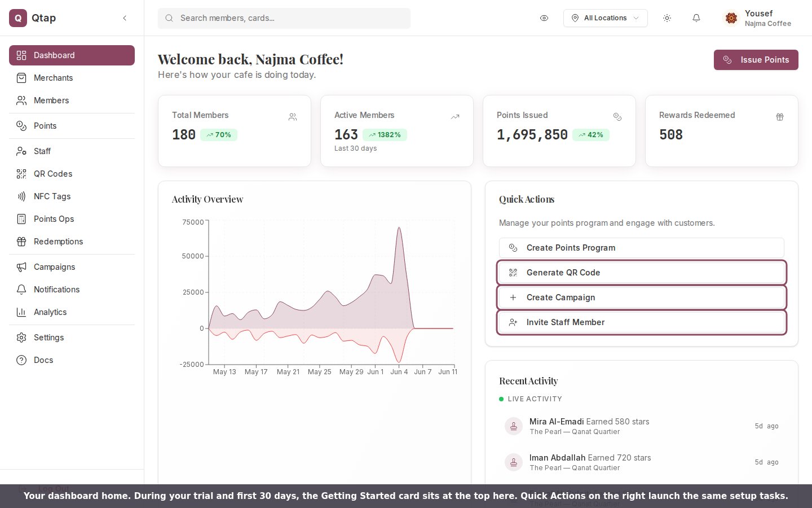Click the Points Ops sidebar icon
The width and height of the screenshot is (812, 508).
(21, 219)
